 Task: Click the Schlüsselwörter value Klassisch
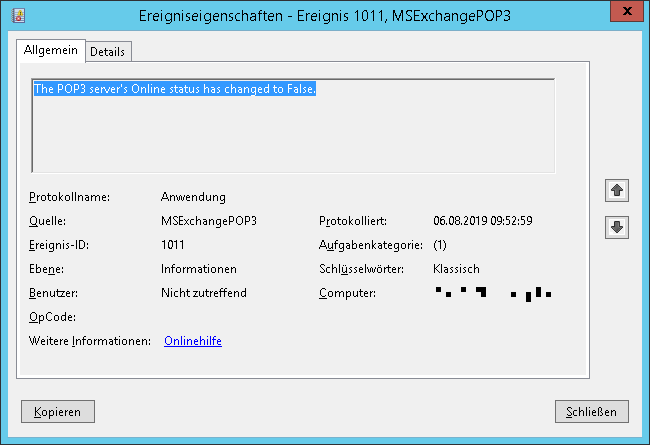(456, 269)
